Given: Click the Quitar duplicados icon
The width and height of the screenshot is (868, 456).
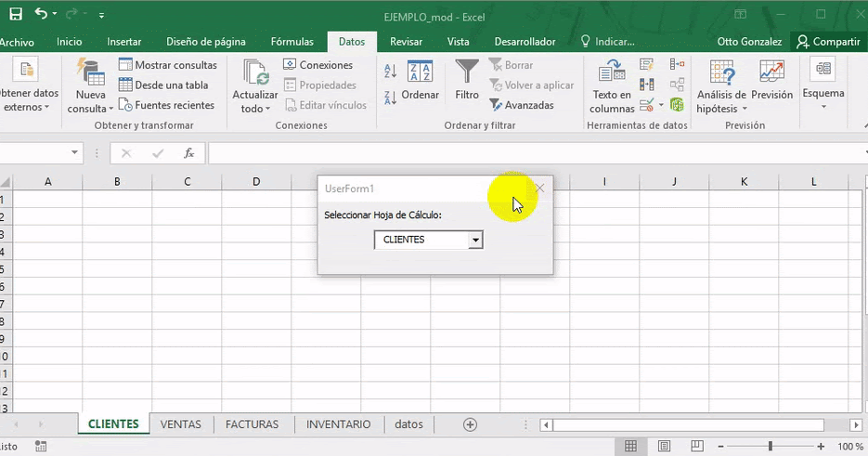Looking at the screenshot, I should click(x=646, y=85).
